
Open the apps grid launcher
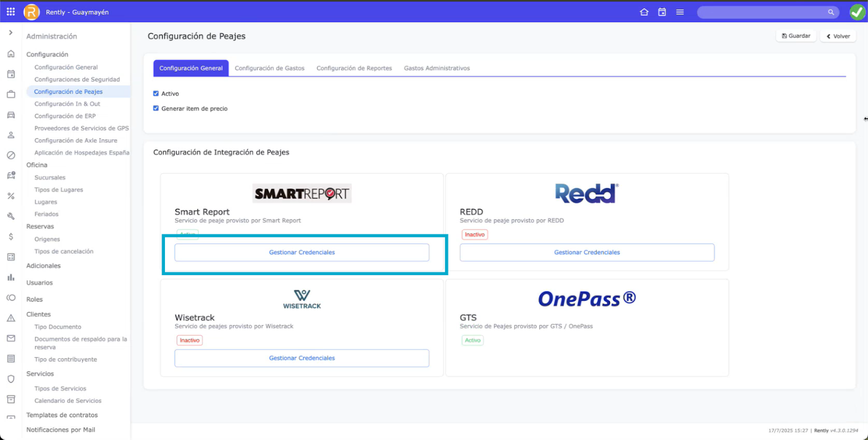11,11
